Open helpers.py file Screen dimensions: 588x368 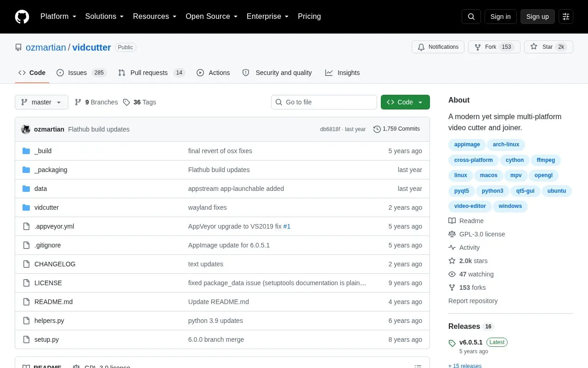click(49, 321)
